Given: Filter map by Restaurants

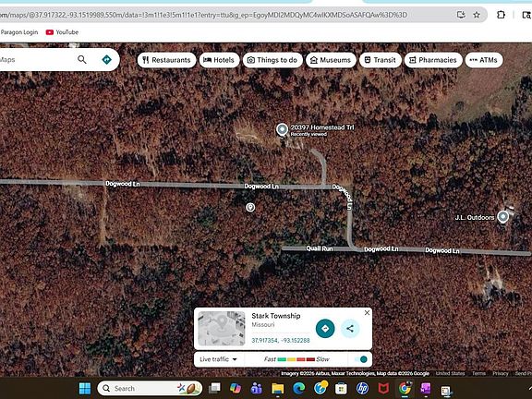Looking at the screenshot, I should point(166,60).
